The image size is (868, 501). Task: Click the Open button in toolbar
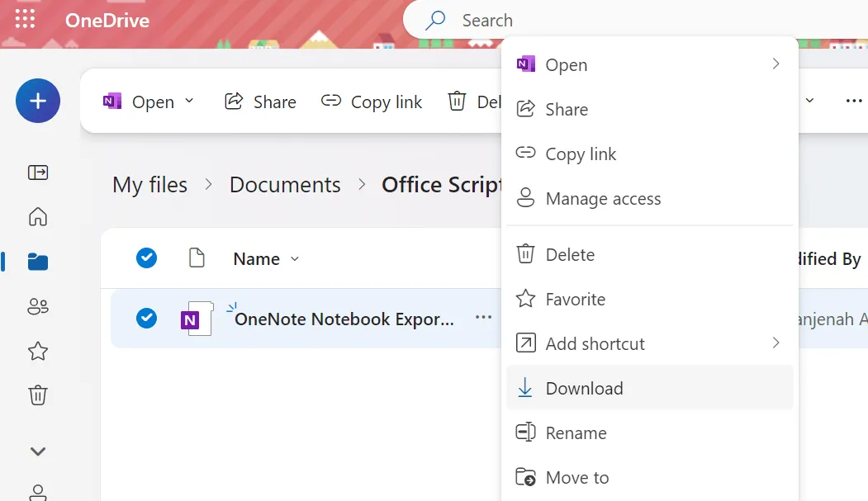pos(139,102)
